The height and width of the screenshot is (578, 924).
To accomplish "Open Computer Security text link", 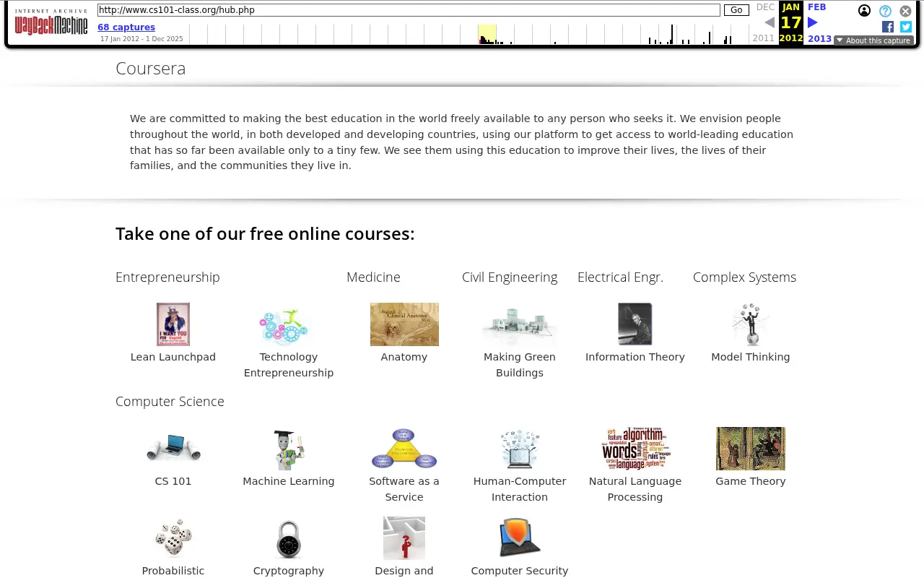I will (520, 571).
